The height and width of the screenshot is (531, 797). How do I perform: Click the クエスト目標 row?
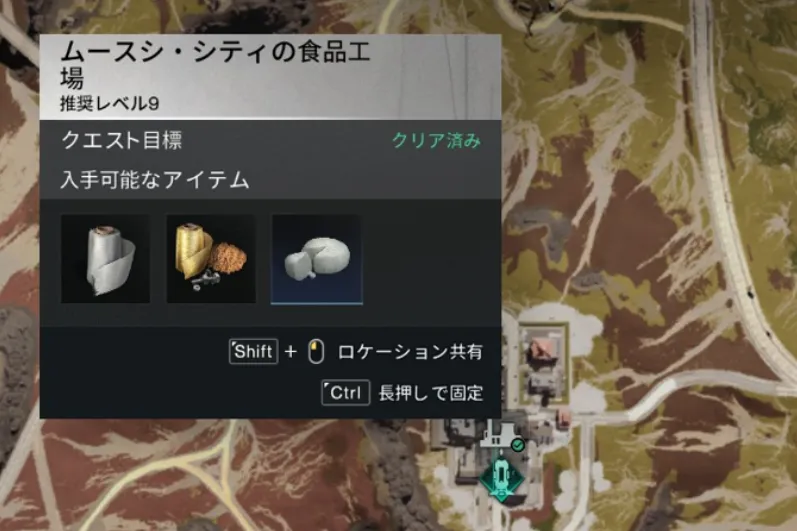[270, 140]
